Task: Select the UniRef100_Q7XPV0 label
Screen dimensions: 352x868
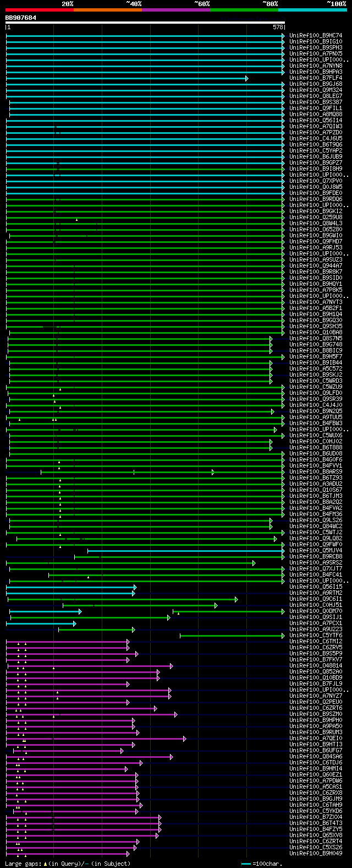Action: click(x=316, y=181)
